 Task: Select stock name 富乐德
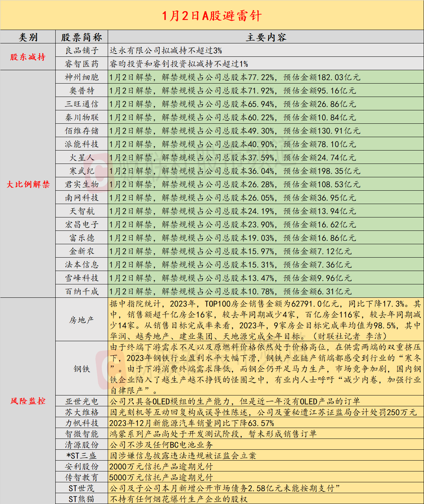click(x=82, y=238)
